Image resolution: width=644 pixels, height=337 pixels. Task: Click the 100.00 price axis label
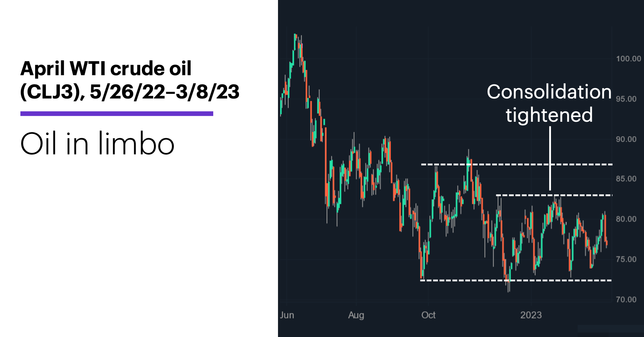pos(628,59)
